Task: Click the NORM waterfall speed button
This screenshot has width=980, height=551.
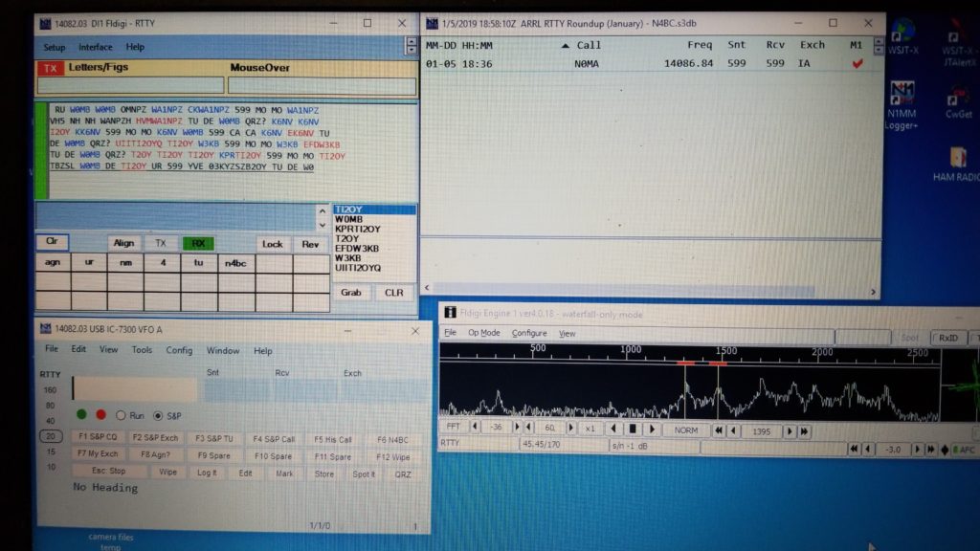Action: click(x=685, y=430)
